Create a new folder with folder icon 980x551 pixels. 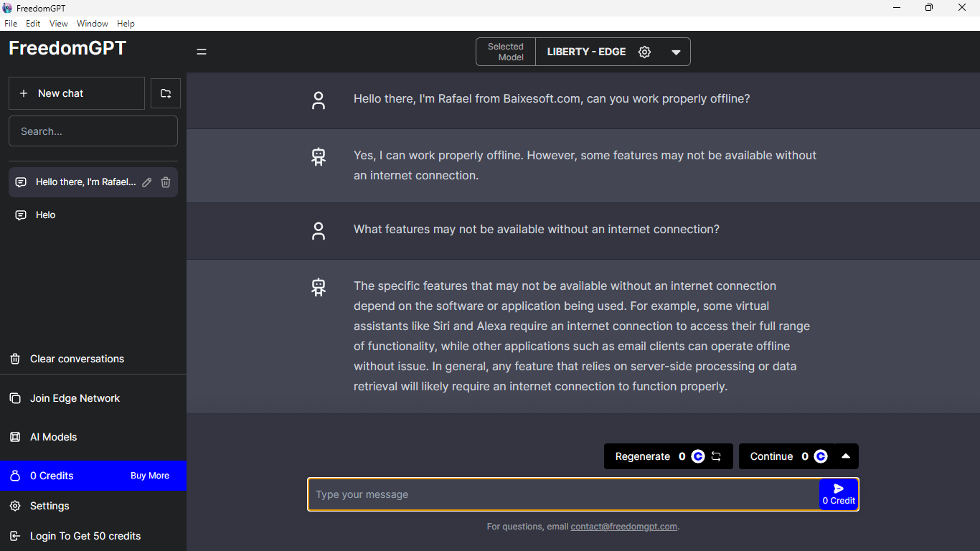click(166, 93)
